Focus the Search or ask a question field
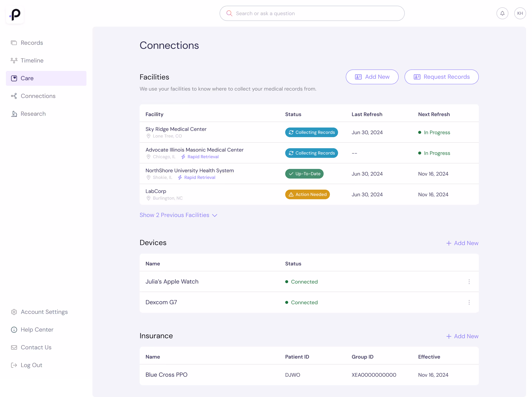Viewport: 532px width, 397px height. pyautogui.click(x=312, y=13)
